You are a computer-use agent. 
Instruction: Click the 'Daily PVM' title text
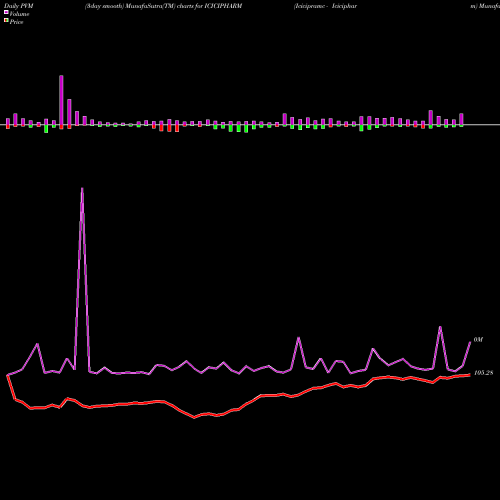(19, 6)
